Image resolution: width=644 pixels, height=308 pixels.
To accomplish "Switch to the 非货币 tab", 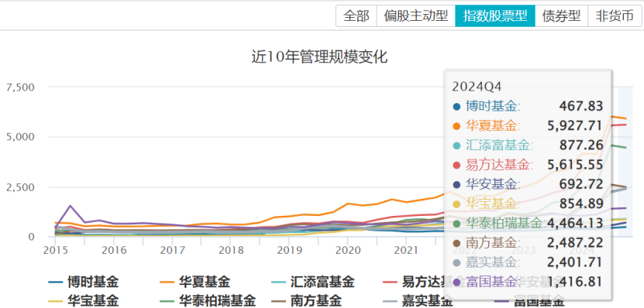I will pos(614,16).
